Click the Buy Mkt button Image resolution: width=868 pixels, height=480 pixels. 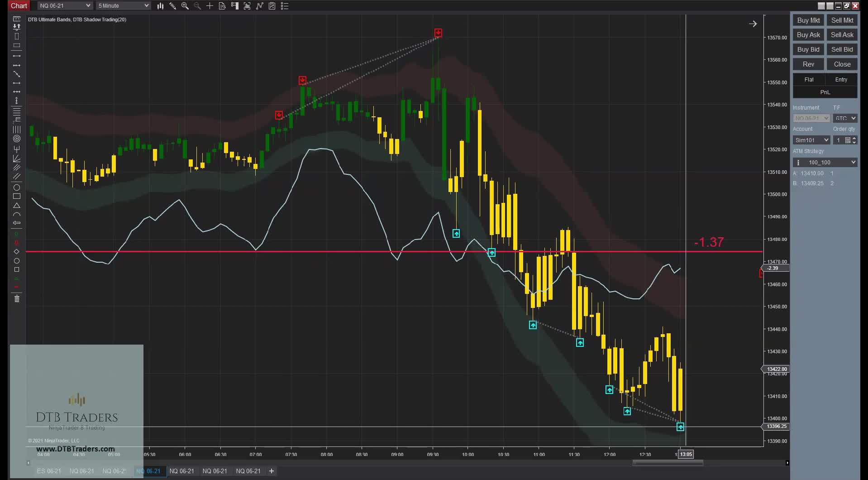(x=808, y=20)
